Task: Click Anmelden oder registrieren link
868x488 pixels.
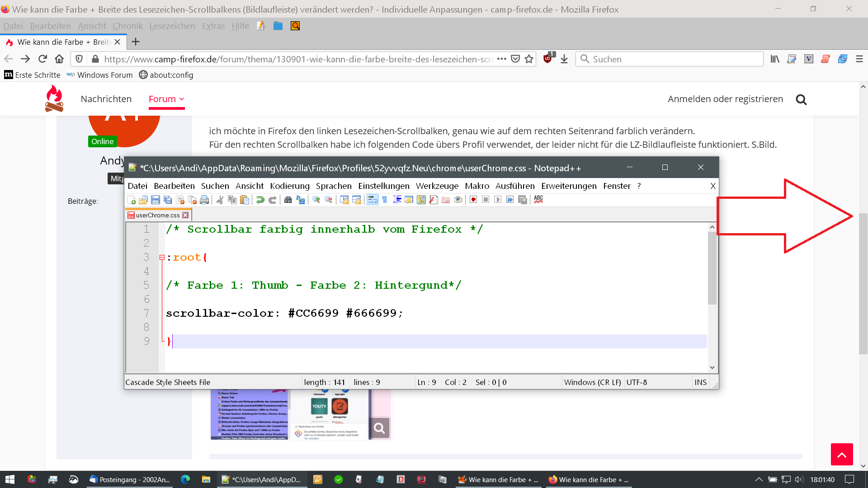Action: [725, 99]
